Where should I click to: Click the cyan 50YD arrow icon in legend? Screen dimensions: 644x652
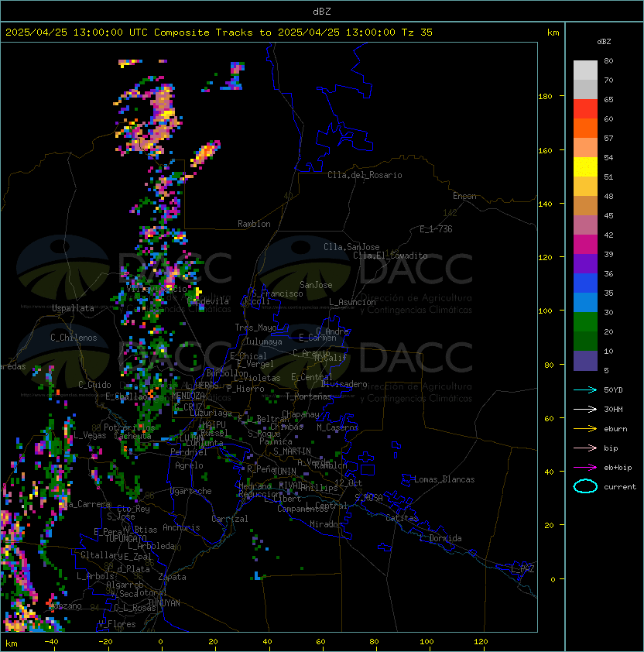click(585, 390)
